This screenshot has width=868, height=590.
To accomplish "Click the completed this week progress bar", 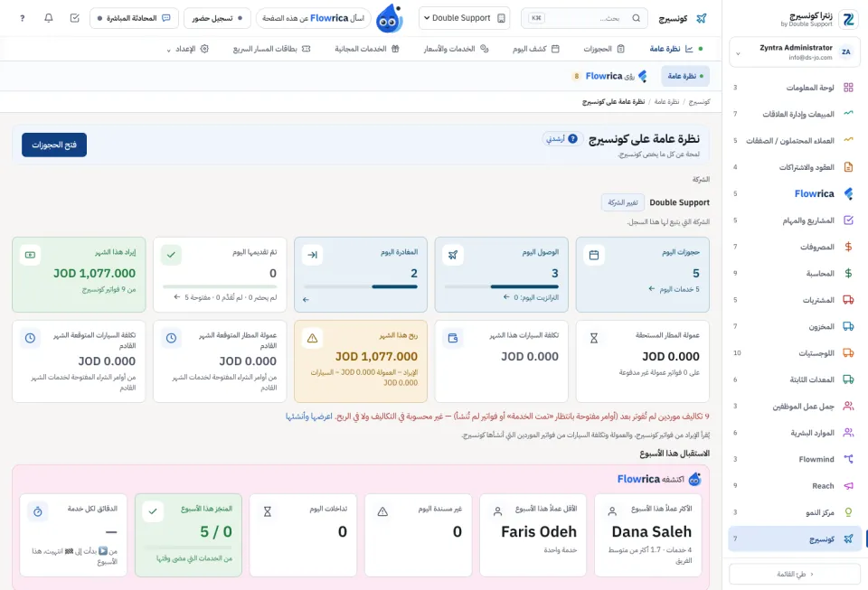I will click(x=188, y=548).
